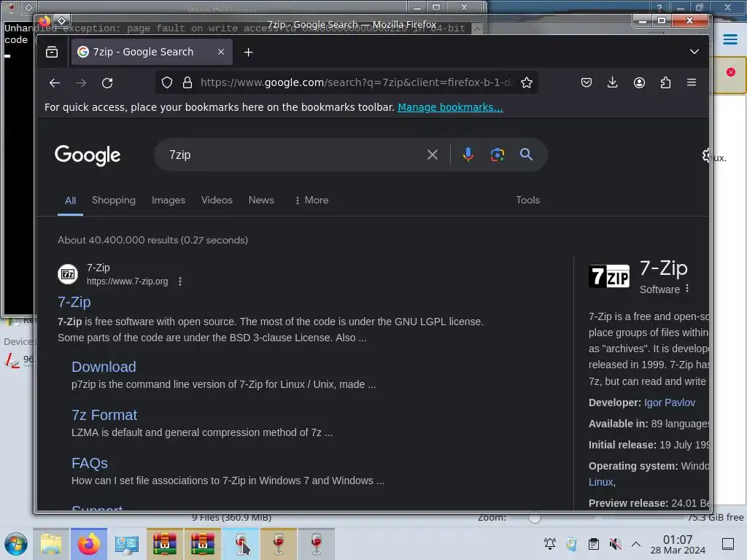Go back with the Firefox back arrow
This screenshot has width=747, height=560.
tap(54, 83)
